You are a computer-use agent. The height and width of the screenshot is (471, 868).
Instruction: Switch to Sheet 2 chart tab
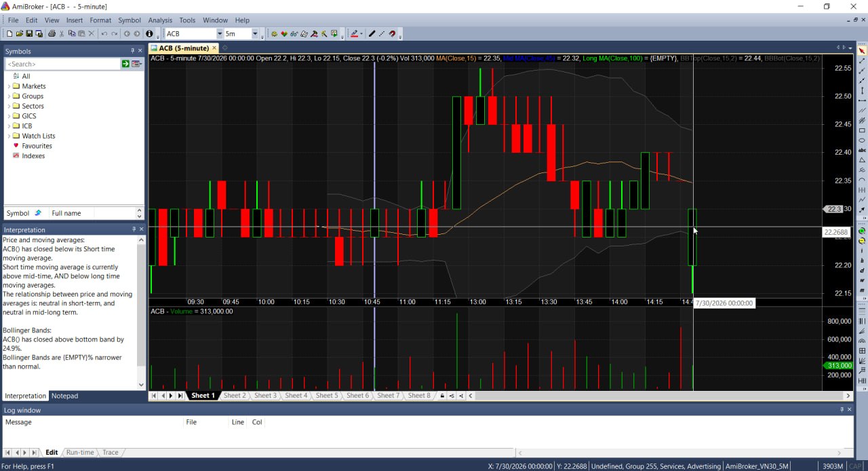pos(235,396)
